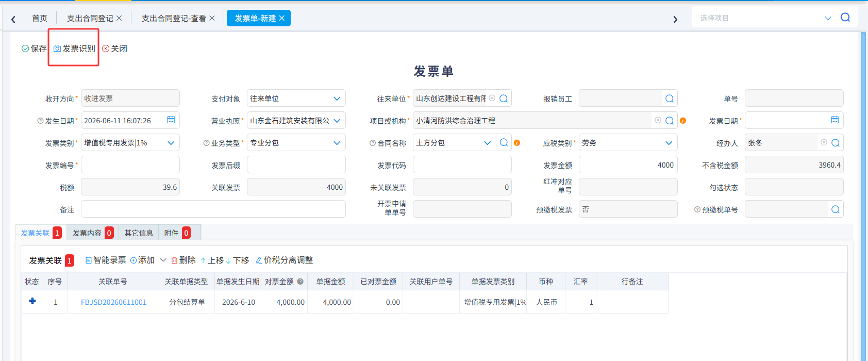Search lookup for 预缴税单号
Screen dimensions: 868x361
836,209
